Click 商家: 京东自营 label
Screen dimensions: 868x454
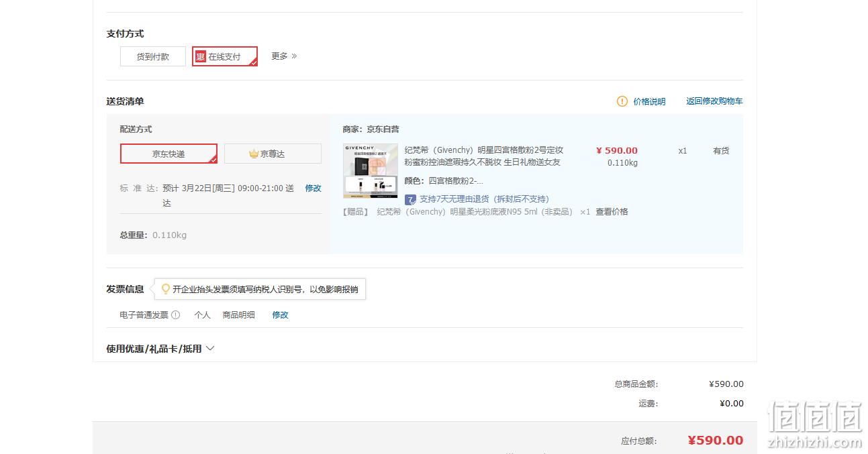pyautogui.click(x=371, y=129)
